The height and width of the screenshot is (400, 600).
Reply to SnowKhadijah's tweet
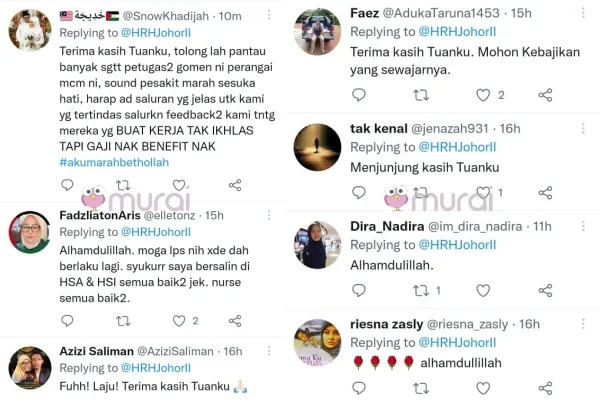[x=67, y=185]
